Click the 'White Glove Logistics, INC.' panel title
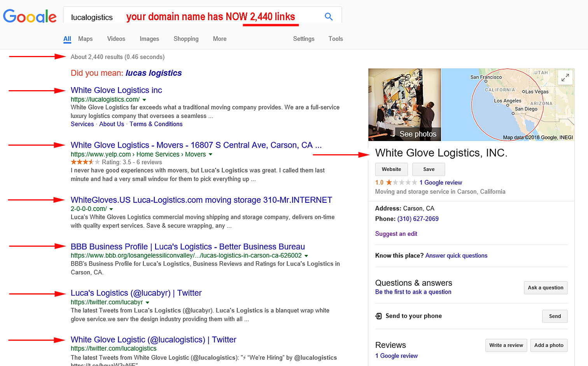The width and height of the screenshot is (588, 366). click(x=441, y=153)
